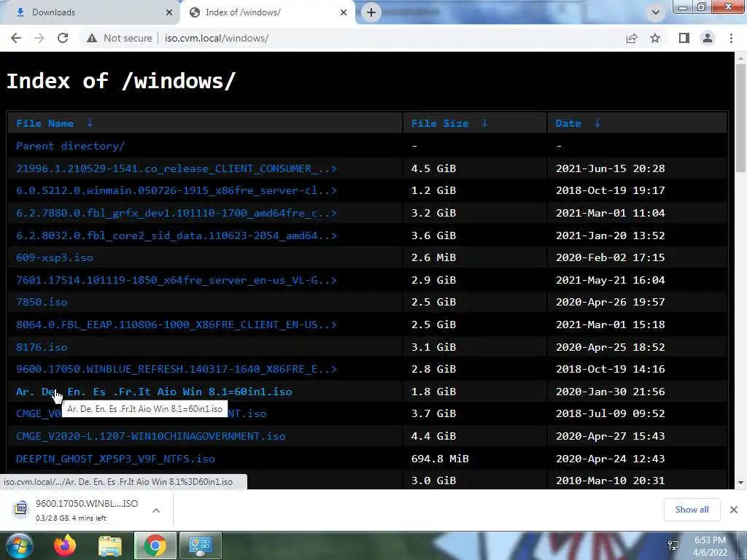This screenshot has width=747, height=560.
Task: Open the browser side panel
Action: 684,38
